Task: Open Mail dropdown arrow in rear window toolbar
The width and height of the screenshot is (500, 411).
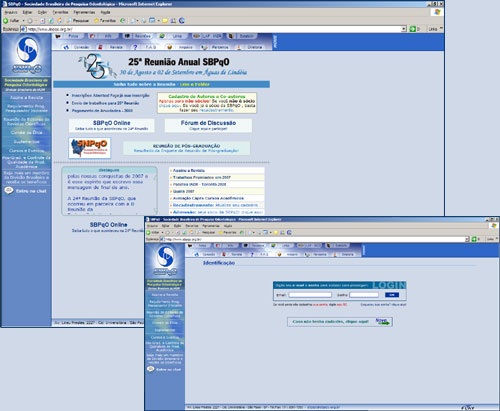Action: (x=137, y=21)
